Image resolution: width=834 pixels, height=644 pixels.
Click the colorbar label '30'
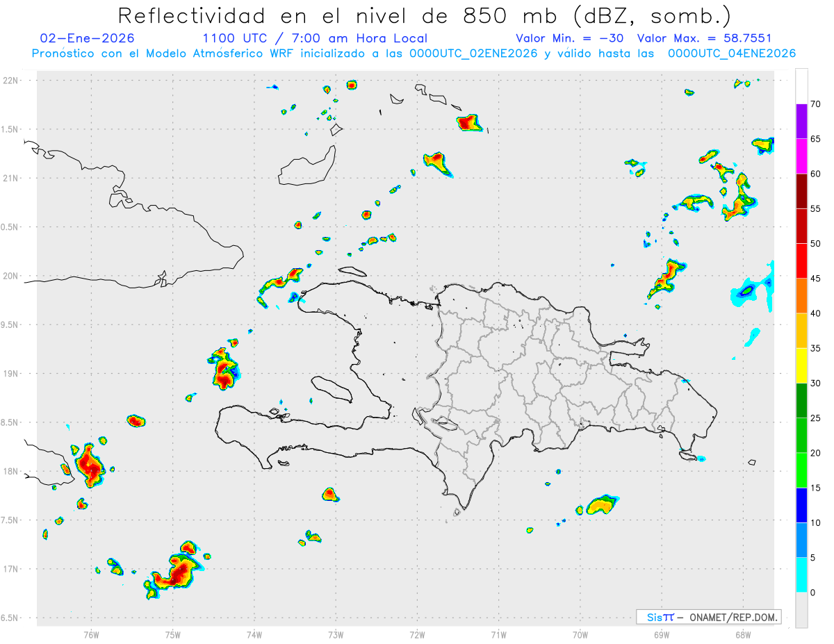coord(817,383)
